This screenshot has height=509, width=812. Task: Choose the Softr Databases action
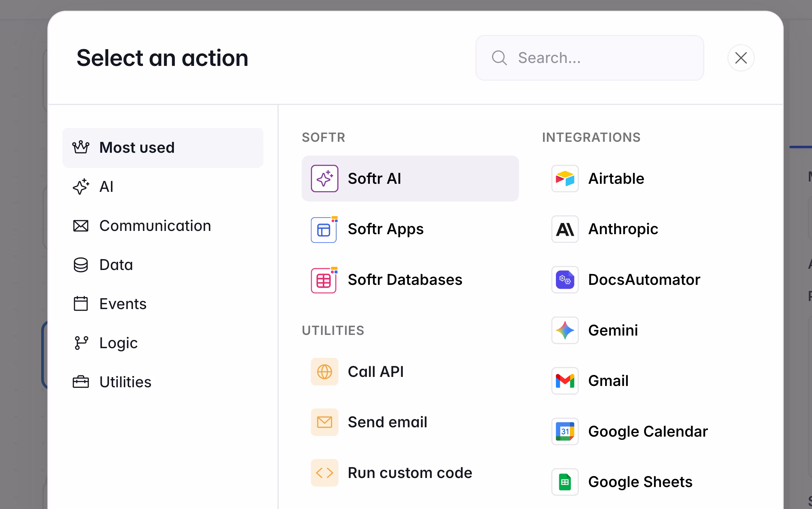[x=405, y=279]
